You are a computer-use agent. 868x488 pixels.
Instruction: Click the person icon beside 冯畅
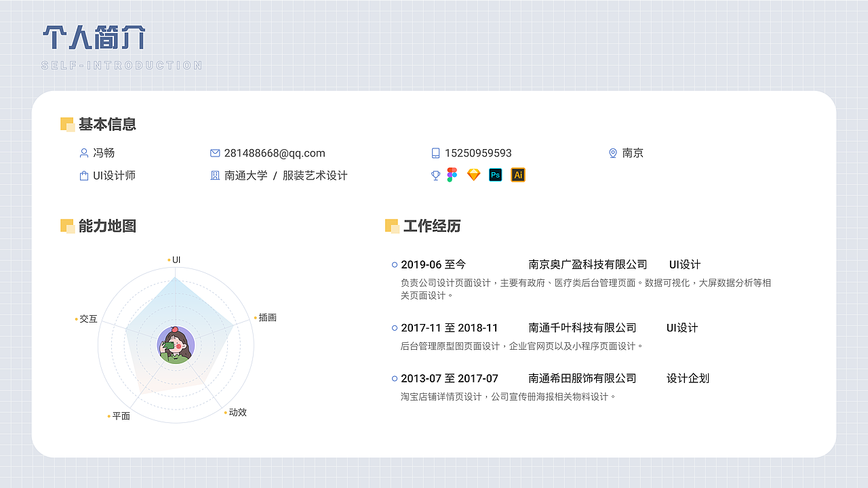point(83,153)
